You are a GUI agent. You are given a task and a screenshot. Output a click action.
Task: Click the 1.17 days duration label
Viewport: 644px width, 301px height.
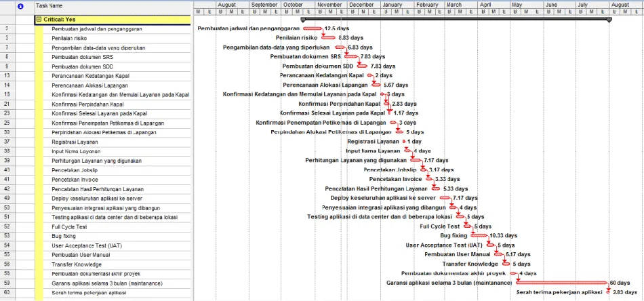406,113
